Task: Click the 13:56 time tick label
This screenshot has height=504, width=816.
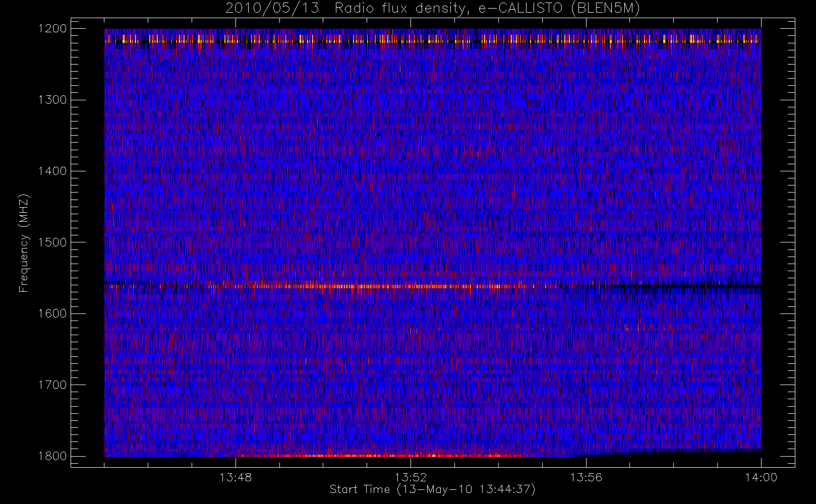Action: 586,477
